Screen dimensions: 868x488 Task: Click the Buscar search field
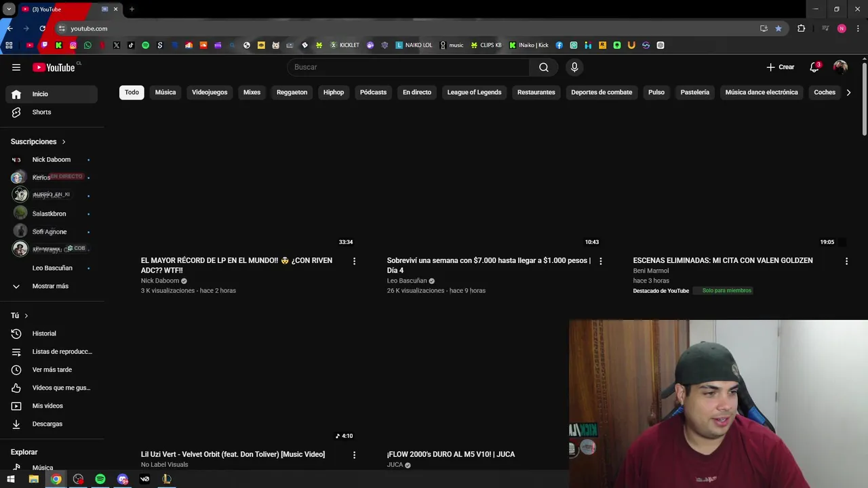[x=408, y=67]
